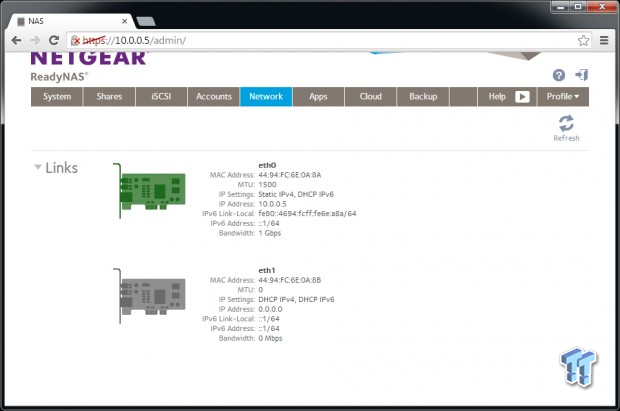Select the gray eth1 network card icon
The height and width of the screenshot is (411, 620).
(149, 296)
